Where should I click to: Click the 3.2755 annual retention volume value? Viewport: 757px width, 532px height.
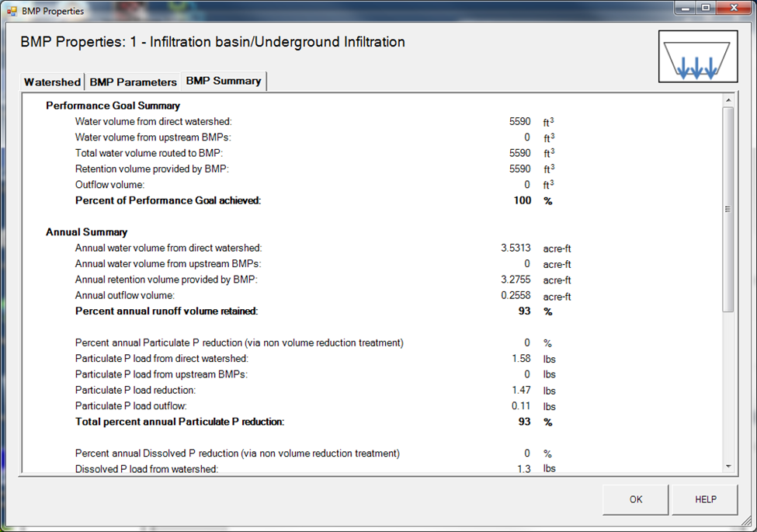(x=516, y=280)
